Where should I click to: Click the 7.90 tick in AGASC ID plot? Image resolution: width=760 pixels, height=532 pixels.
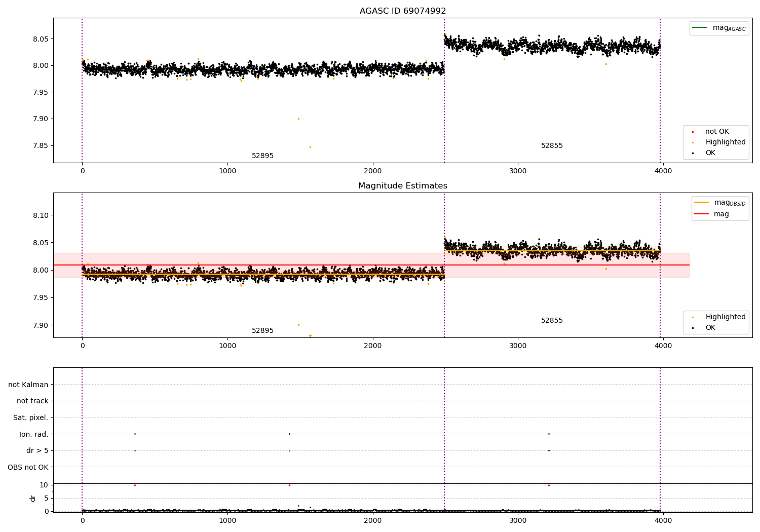(40, 119)
